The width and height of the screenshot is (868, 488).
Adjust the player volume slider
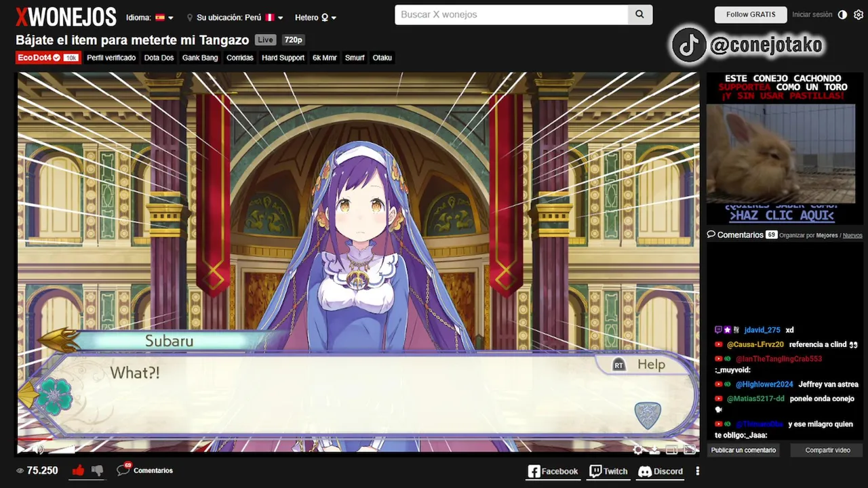[x=61, y=449]
